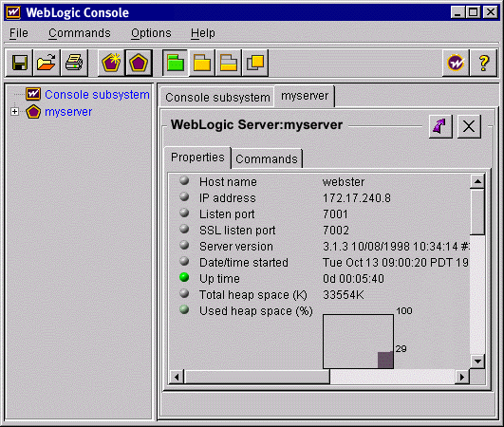
Task: Maximize the WebLogic Console window
Action: (474, 12)
